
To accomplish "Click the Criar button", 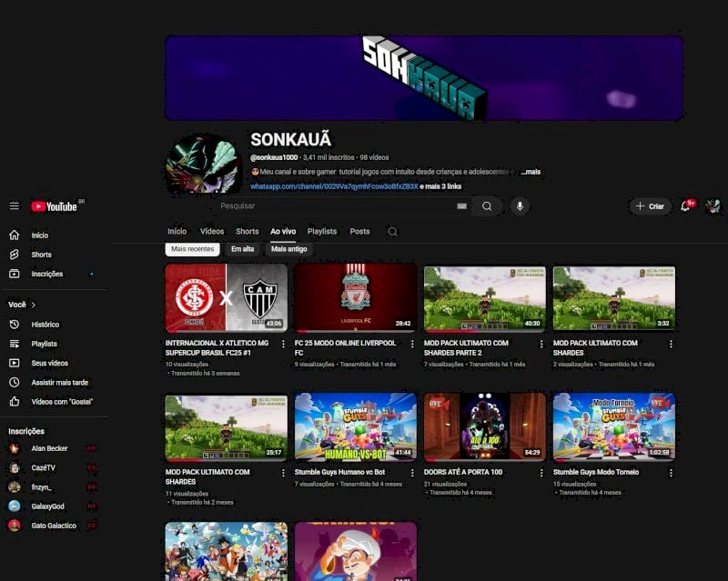I will [650, 206].
